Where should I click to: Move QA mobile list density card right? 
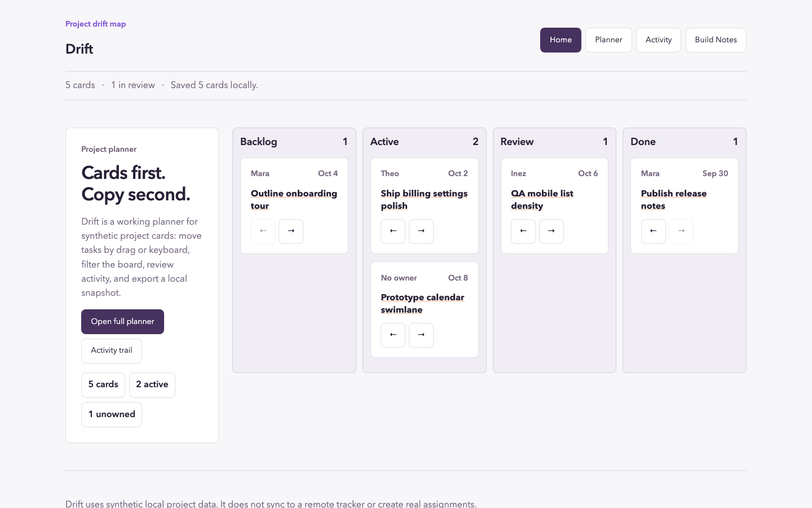coord(551,231)
